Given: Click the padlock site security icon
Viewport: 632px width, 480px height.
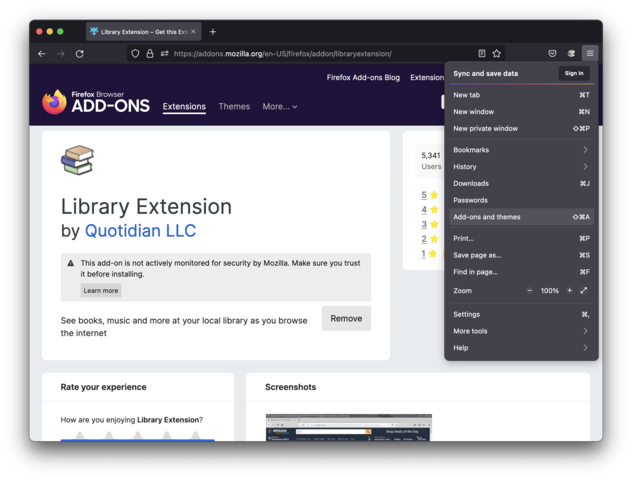Looking at the screenshot, I should [150, 54].
